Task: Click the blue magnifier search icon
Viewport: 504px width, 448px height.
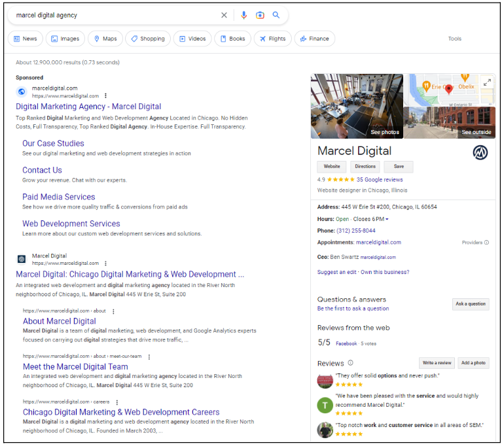Action: pos(276,15)
